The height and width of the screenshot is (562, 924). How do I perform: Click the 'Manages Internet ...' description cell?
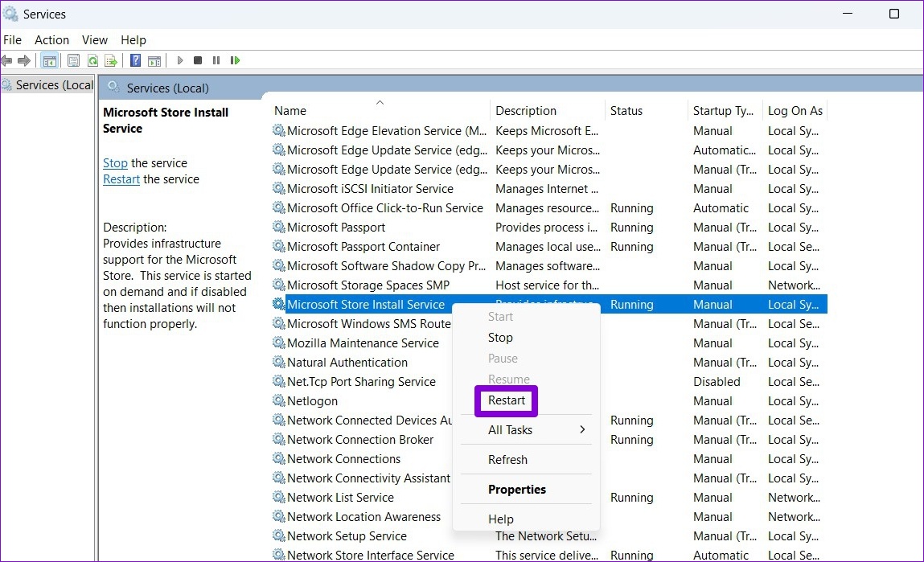[546, 188]
